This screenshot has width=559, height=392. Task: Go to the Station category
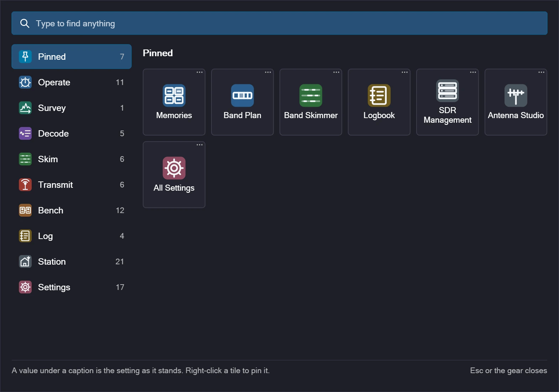(x=72, y=261)
